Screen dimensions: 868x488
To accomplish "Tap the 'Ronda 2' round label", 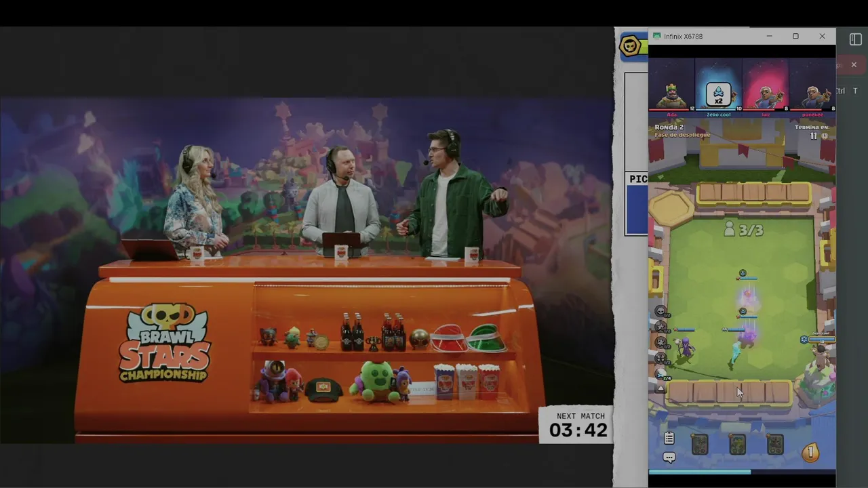I will click(669, 127).
